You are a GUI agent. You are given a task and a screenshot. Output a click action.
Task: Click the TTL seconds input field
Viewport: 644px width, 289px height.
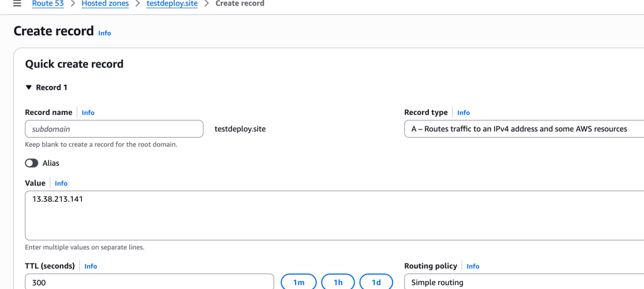coord(149,282)
